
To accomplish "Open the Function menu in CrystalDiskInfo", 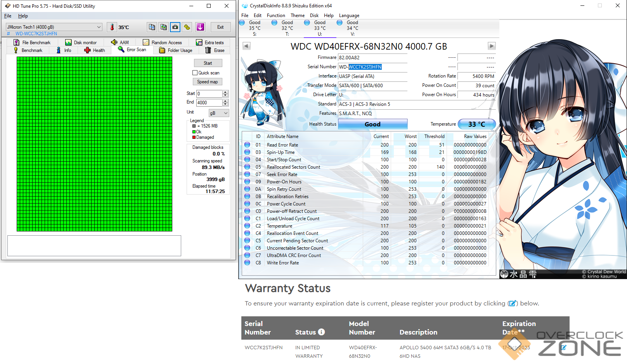I will click(276, 16).
